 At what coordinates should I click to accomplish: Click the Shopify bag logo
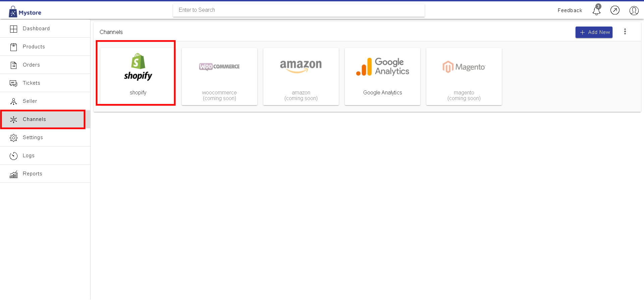(138, 67)
